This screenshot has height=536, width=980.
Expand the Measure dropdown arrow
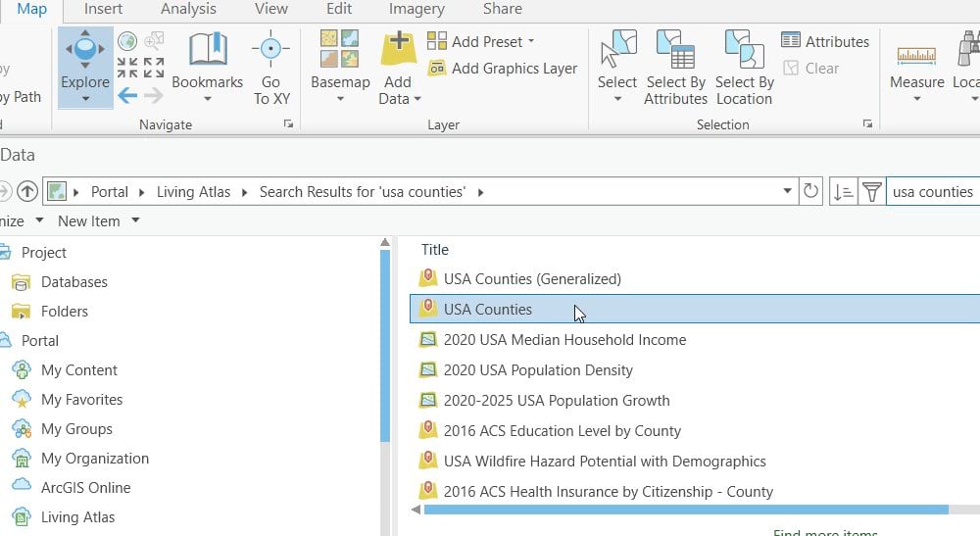(x=917, y=99)
